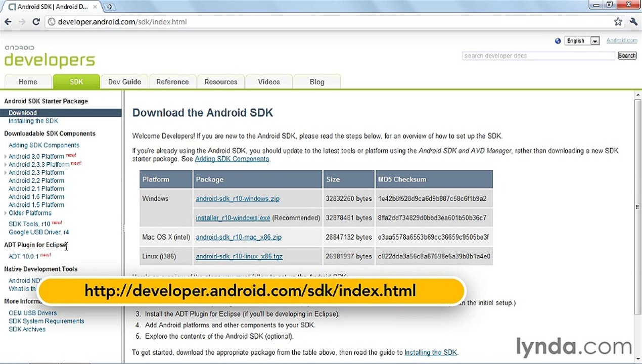The image size is (642, 364).
Task: Open SDK Tools, r10 link
Action: click(x=29, y=224)
